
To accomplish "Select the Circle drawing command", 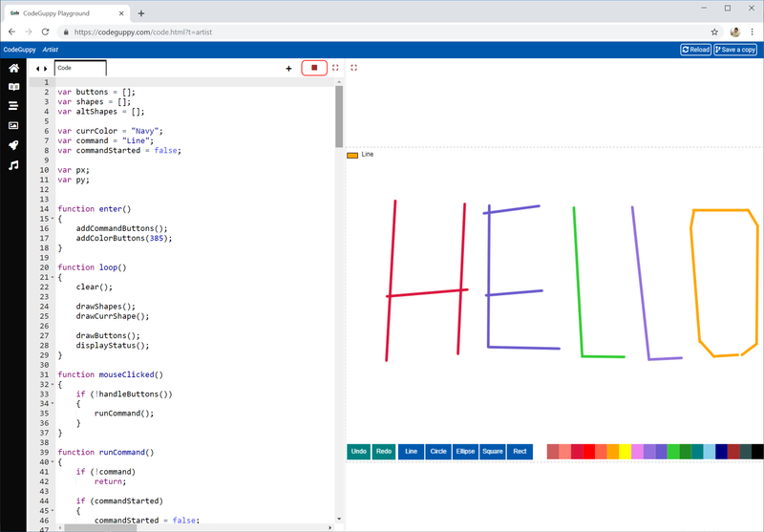I will pyautogui.click(x=438, y=452).
